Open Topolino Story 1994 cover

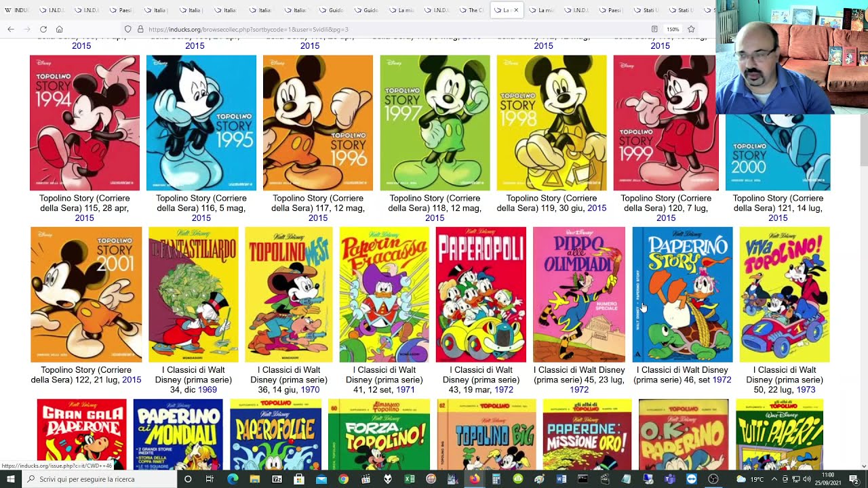84,123
